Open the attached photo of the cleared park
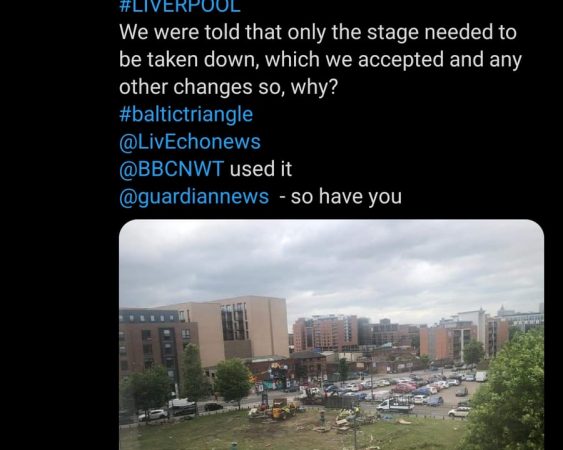This screenshot has height=450, width=563. pyautogui.click(x=331, y=334)
